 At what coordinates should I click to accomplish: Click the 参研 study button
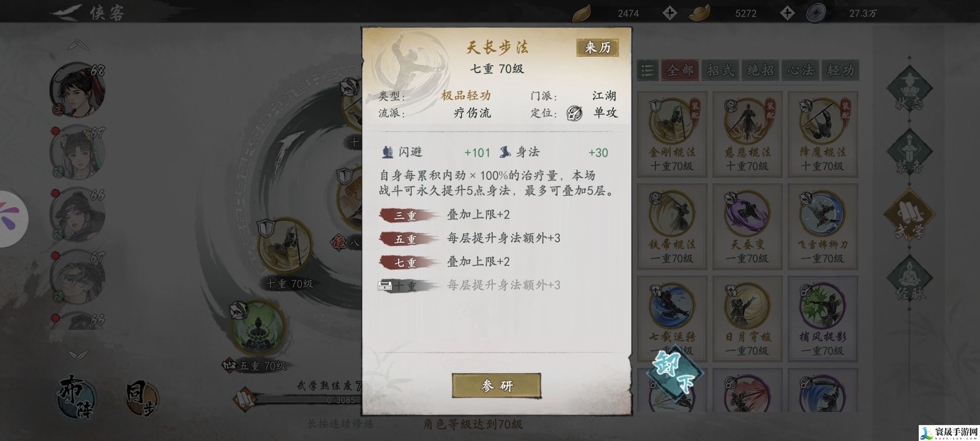tap(497, 385)
